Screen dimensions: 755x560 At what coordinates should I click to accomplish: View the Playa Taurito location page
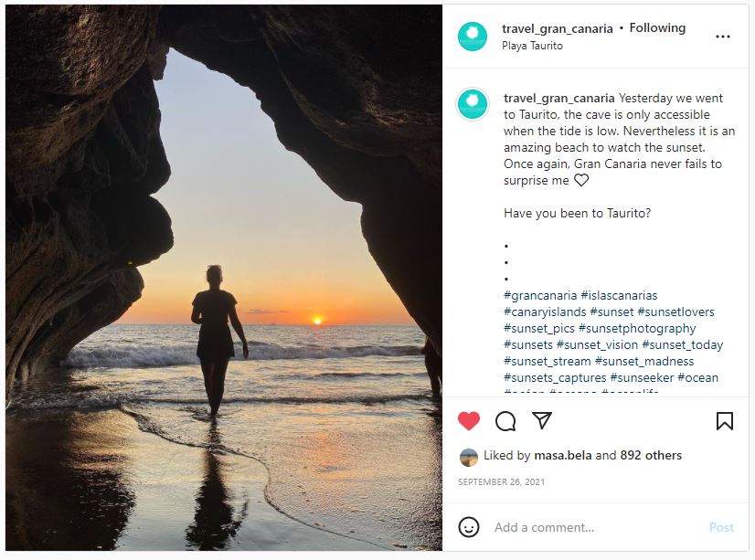pos(533,45)
